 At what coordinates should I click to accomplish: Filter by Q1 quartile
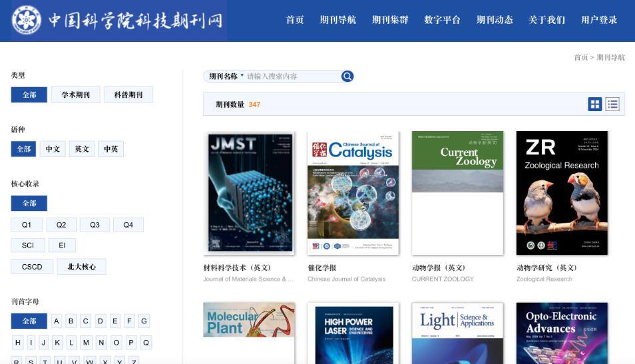click(x=27, y=225)
